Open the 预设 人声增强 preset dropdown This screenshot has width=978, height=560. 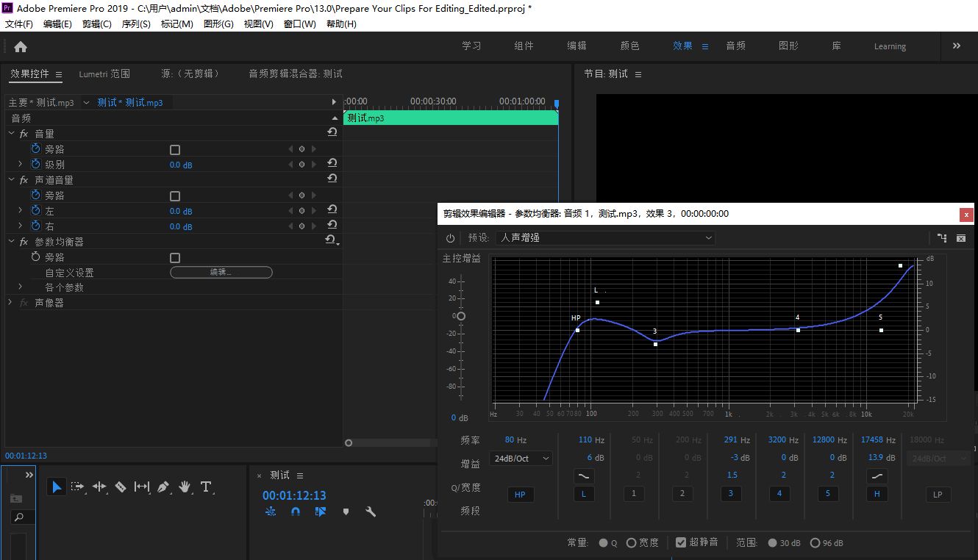pyautogui.click(x=606, y=238)
